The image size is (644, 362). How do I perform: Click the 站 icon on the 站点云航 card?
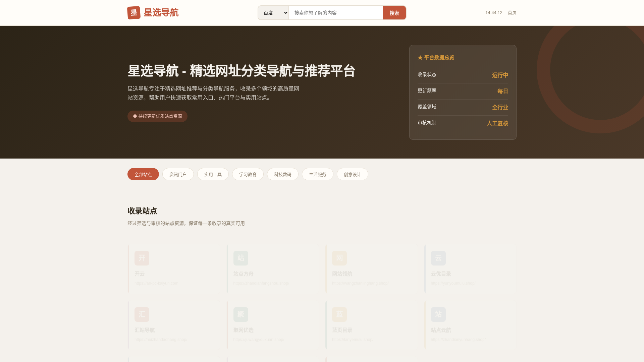point(438,314)
